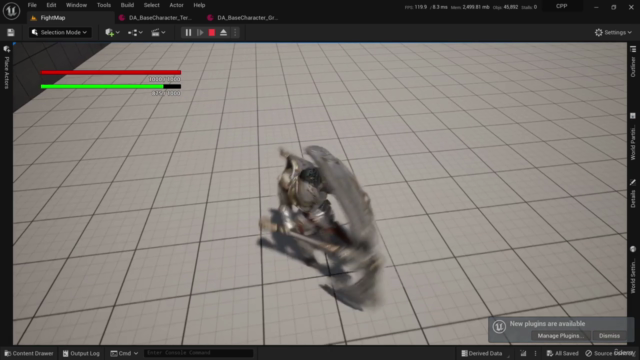Open the Output Log
Image resolution: width=640 pixels, height=360 pixels.
[x=81, y=353]
